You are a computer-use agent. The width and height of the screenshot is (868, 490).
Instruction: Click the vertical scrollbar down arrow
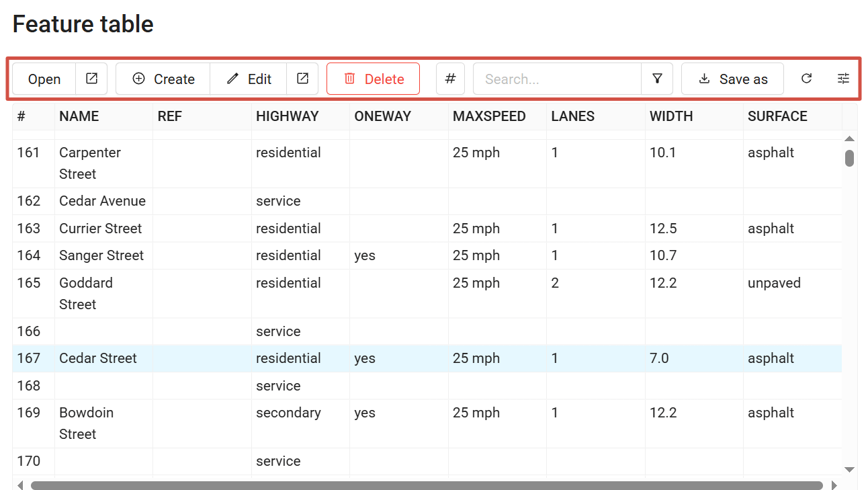tap(849, 469)
